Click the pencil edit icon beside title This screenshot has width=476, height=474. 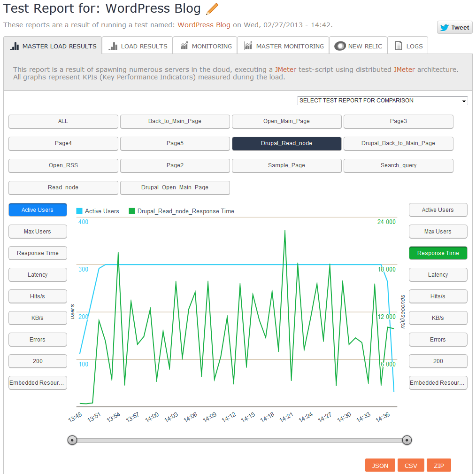212,9
